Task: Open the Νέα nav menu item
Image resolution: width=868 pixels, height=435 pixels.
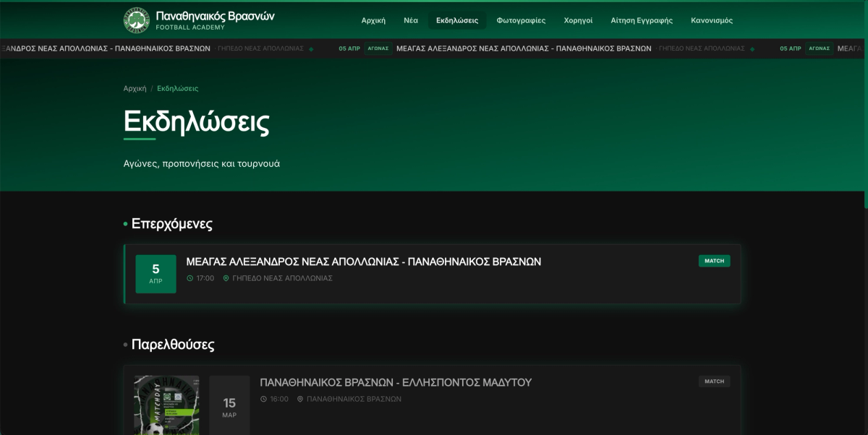Action: (x=411, y=20)
